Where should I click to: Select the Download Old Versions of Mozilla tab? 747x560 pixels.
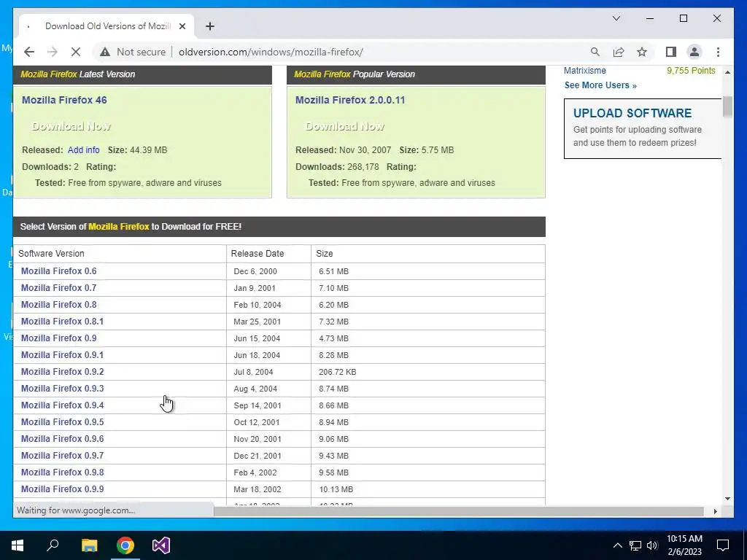pyautogui.click(x=107, y=26)
